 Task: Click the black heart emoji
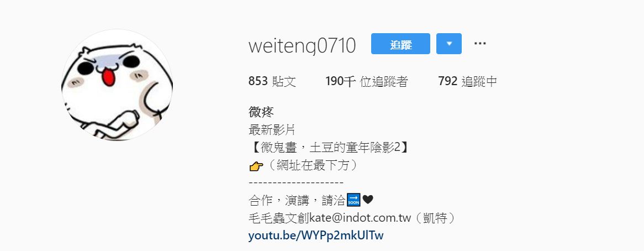click(368, 200)
